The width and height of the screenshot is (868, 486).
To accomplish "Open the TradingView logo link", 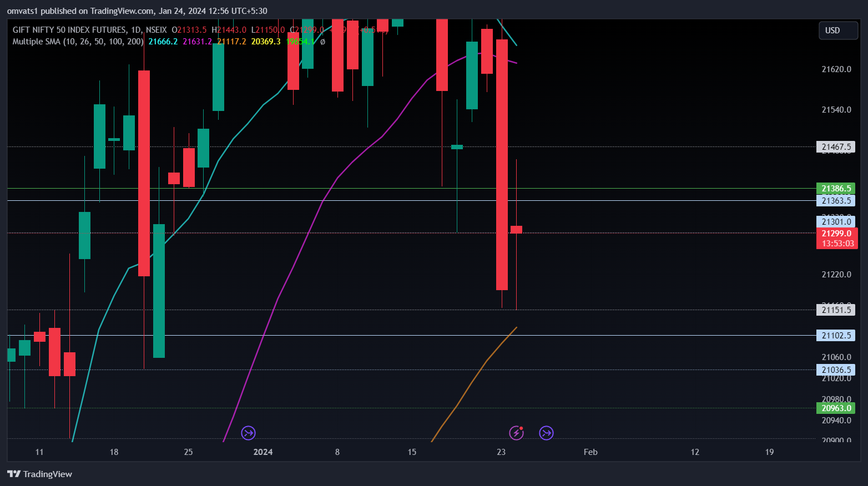I will pos(39,474).
